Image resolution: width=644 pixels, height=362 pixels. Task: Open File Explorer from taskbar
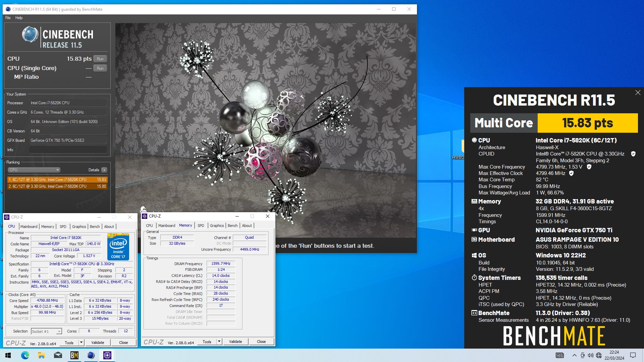pyautogui.click(x=41, y=355)
